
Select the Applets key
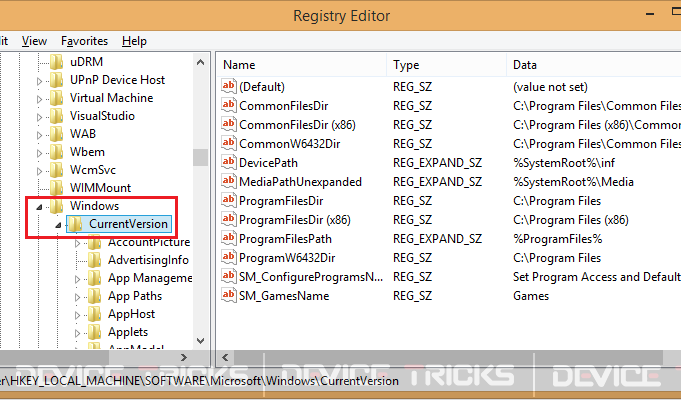[128, 332]
